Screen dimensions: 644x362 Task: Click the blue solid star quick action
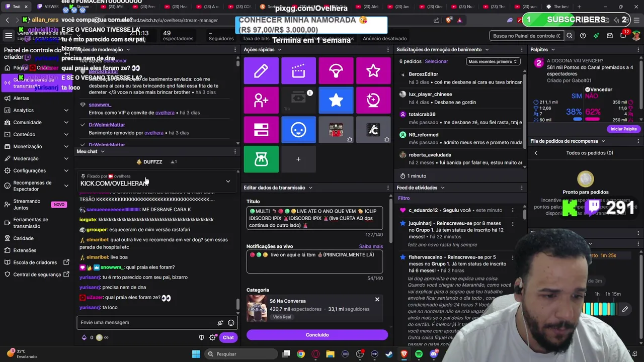[336, 100]
